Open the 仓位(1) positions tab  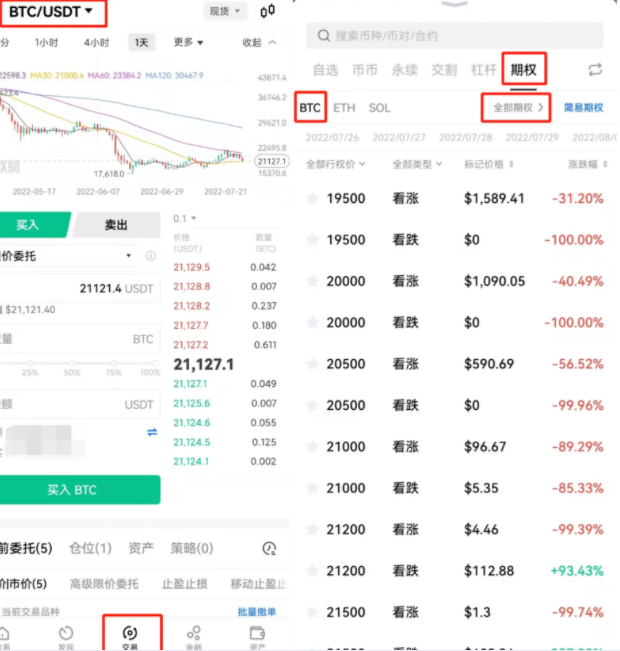91,548
